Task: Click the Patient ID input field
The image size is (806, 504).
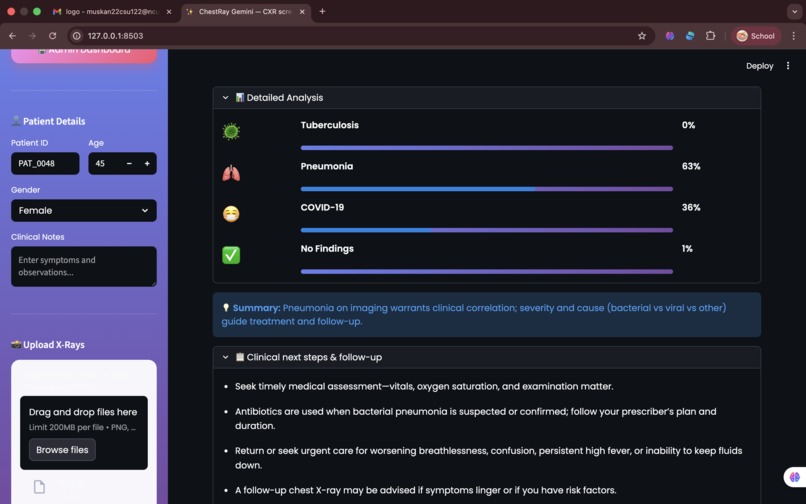Action: click(45, 164)
